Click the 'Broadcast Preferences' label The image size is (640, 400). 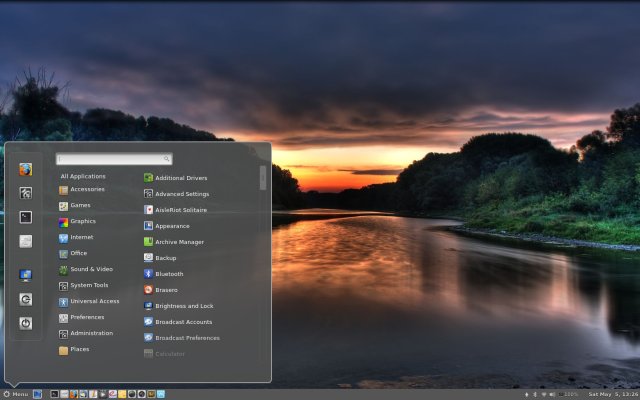187,338
